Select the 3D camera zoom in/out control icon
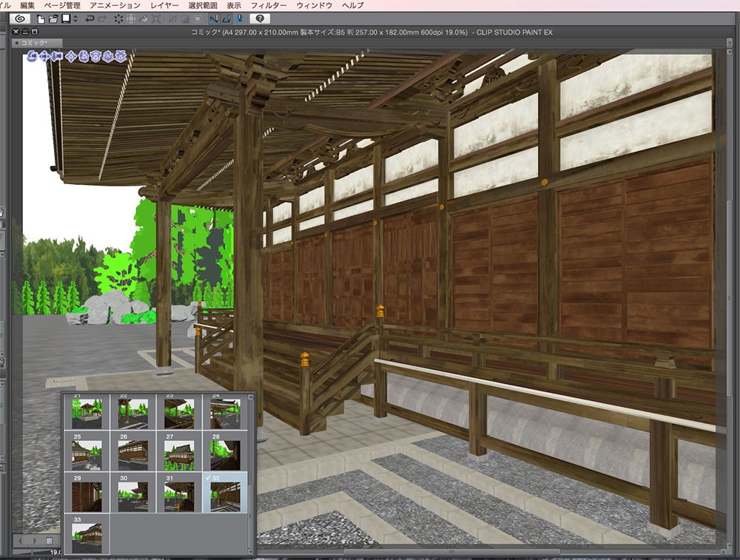The width and height of the screenshot is (740, 560). (57, 57)
